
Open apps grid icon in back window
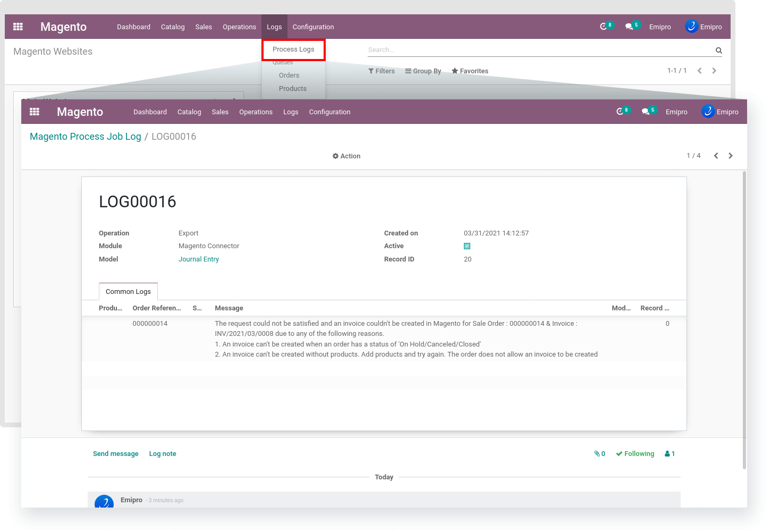(x=18, y=27)
